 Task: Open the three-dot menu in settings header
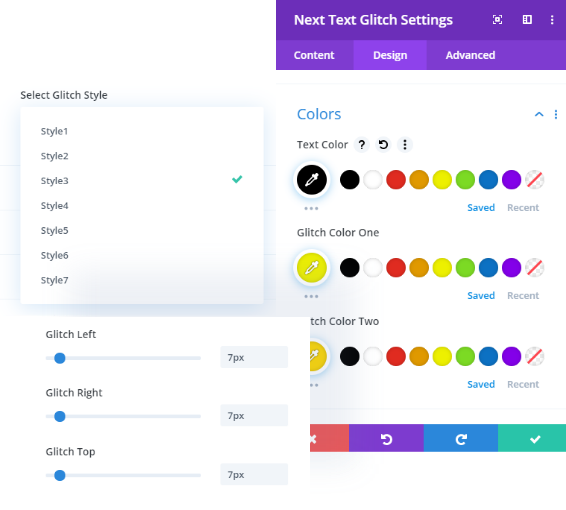pos(552,19)
